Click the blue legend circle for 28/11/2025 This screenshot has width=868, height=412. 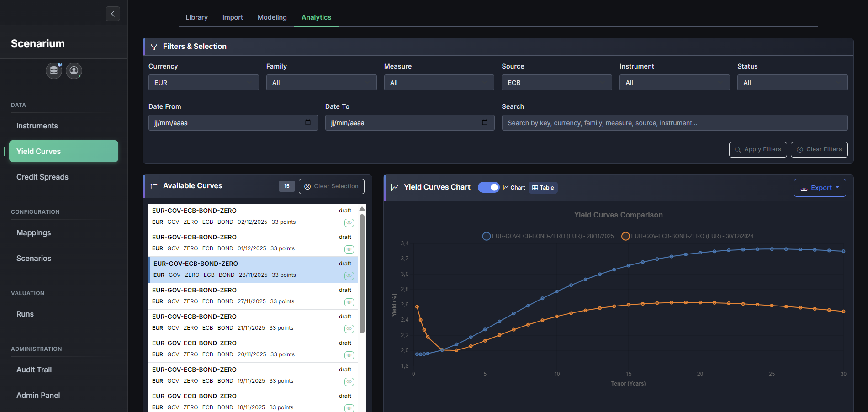(487, 236)
